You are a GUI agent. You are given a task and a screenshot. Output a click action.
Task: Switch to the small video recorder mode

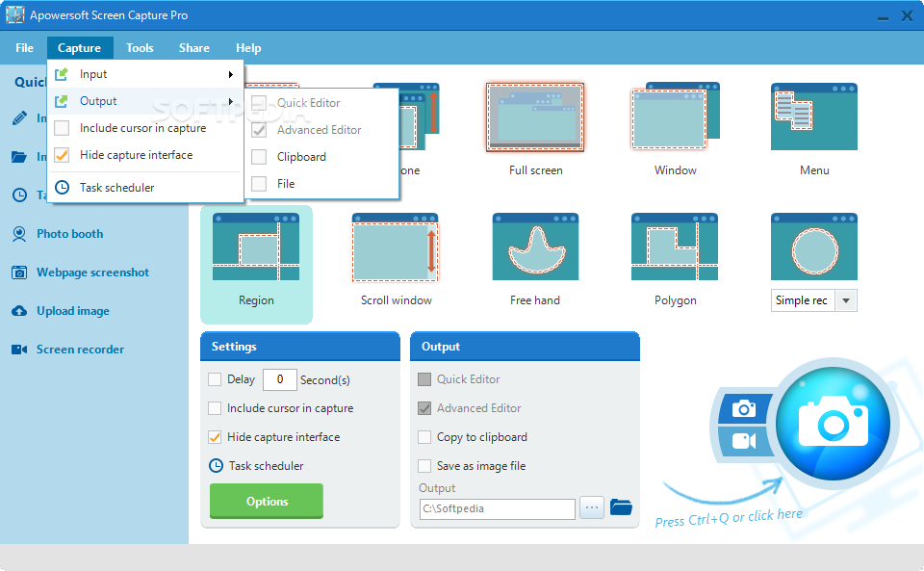[x=744, y=440]
